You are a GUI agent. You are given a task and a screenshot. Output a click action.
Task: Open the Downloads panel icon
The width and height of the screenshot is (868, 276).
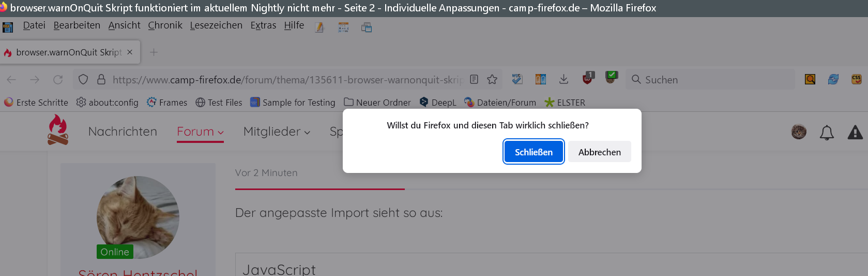coord(564,79)
